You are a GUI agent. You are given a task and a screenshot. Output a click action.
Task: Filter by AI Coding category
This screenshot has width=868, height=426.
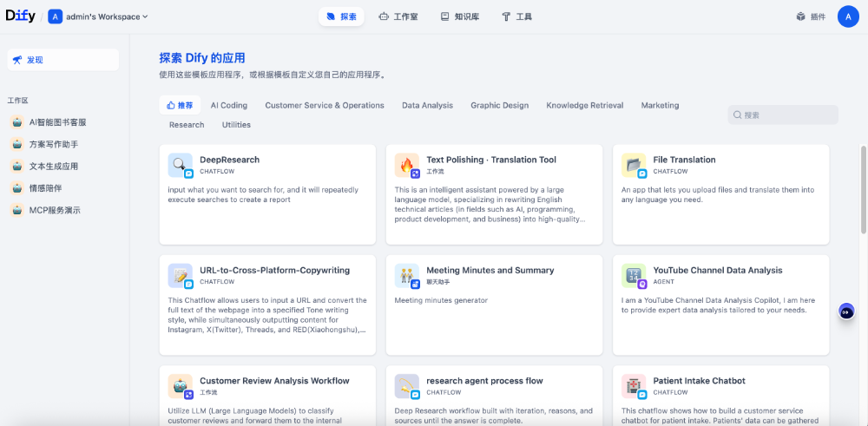coord(228,105)
